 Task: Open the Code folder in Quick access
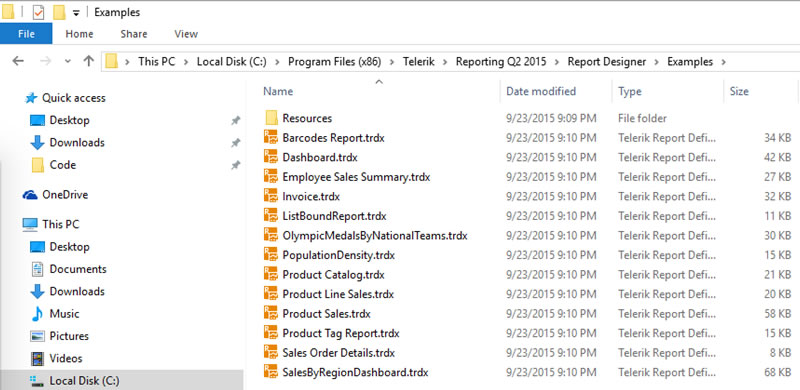pos(63,165)
